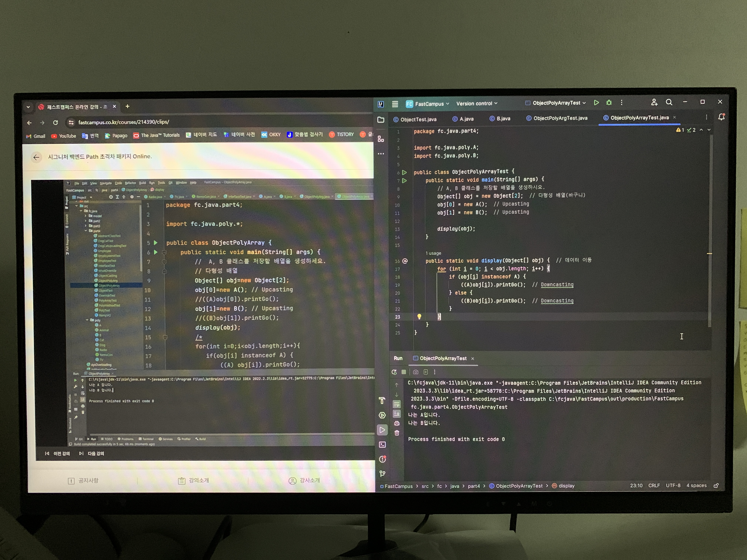Toggle scroll to end in console
Viewport: 747px width, 560px height.
pyautogui.click(x=397, y=414)
